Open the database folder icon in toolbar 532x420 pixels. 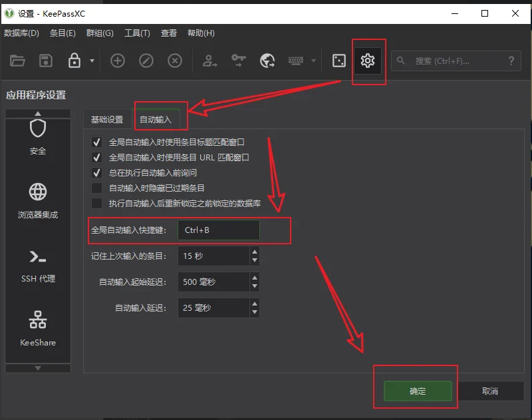click(17, 61)
